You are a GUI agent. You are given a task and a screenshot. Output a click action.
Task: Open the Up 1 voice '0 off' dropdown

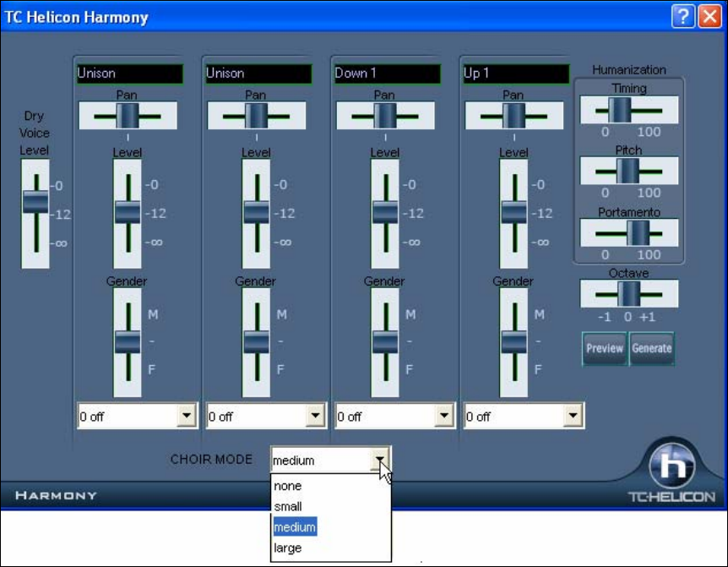573,416
